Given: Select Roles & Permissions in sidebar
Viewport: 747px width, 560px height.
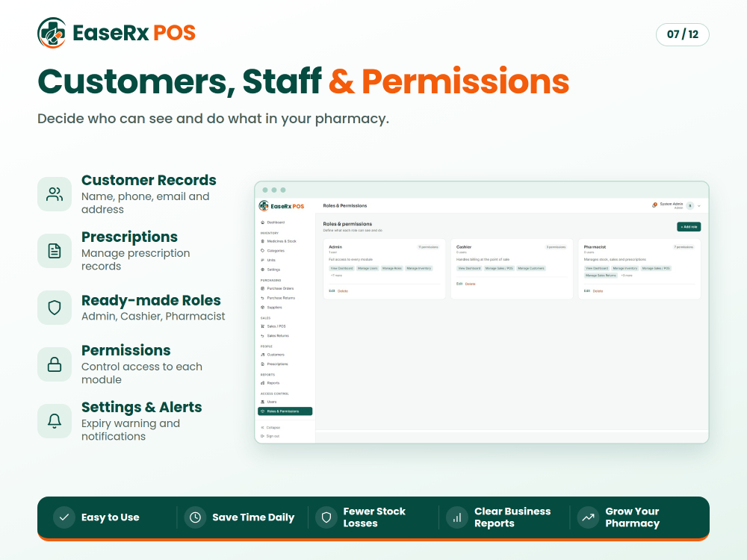Looking at the screenshot, I should point(285,411).
